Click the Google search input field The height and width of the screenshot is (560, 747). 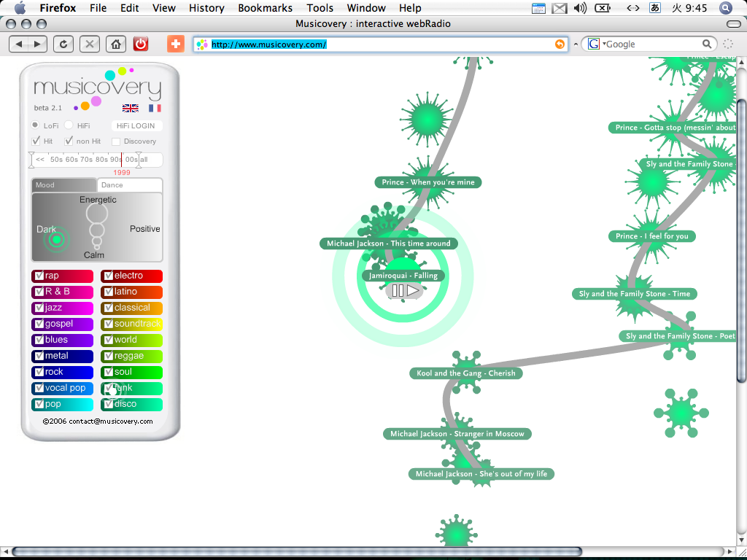(651, 44)
